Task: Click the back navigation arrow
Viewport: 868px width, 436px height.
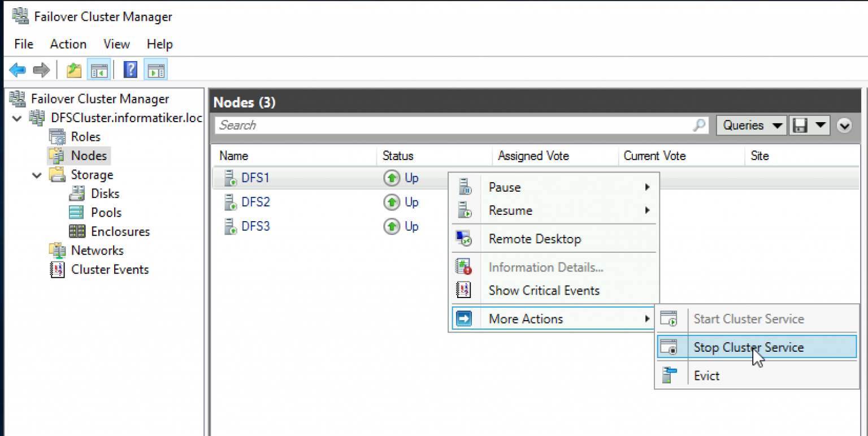Action: (x=17, y=70)
